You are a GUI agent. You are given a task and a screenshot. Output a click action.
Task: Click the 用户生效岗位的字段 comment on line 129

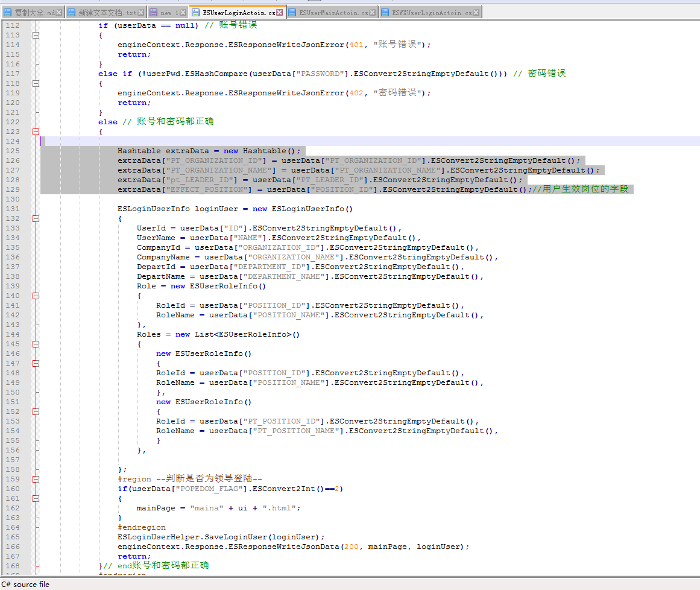click(581, 189)
